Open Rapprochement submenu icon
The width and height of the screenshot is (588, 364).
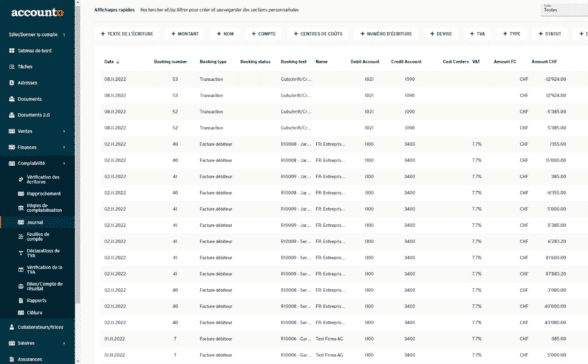click(21, 193)
